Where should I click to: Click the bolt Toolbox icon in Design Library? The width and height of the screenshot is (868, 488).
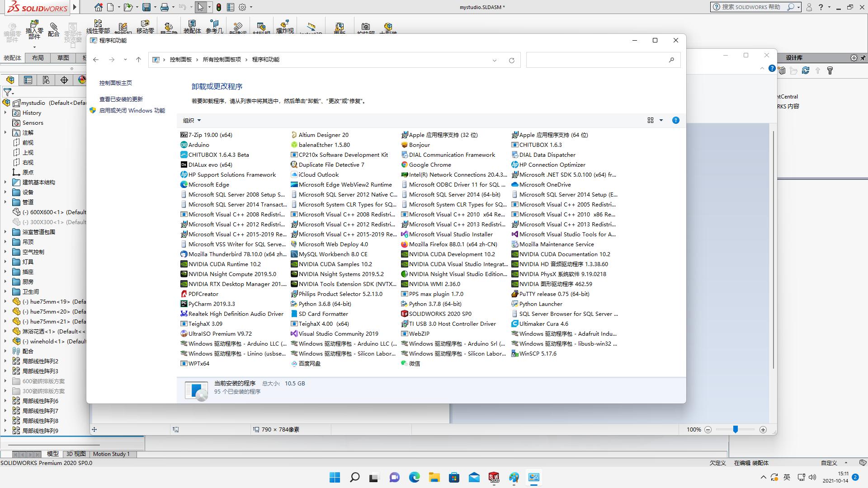[830, 70]
